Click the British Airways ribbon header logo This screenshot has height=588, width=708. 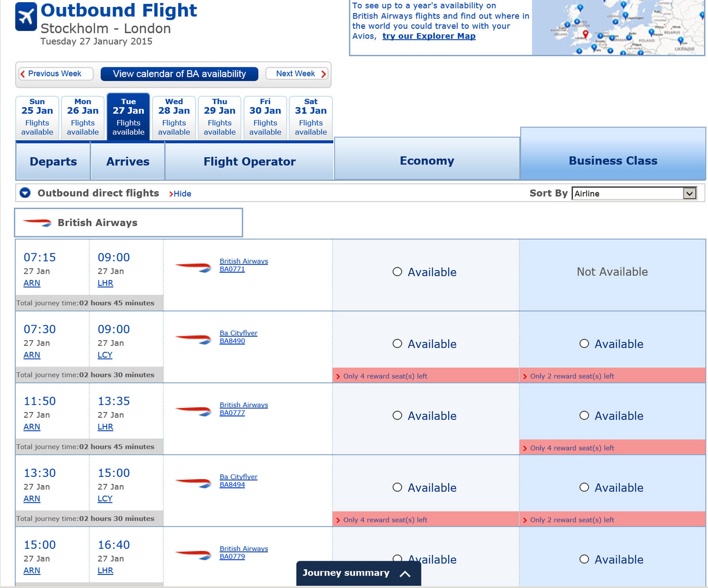point(38,223)
